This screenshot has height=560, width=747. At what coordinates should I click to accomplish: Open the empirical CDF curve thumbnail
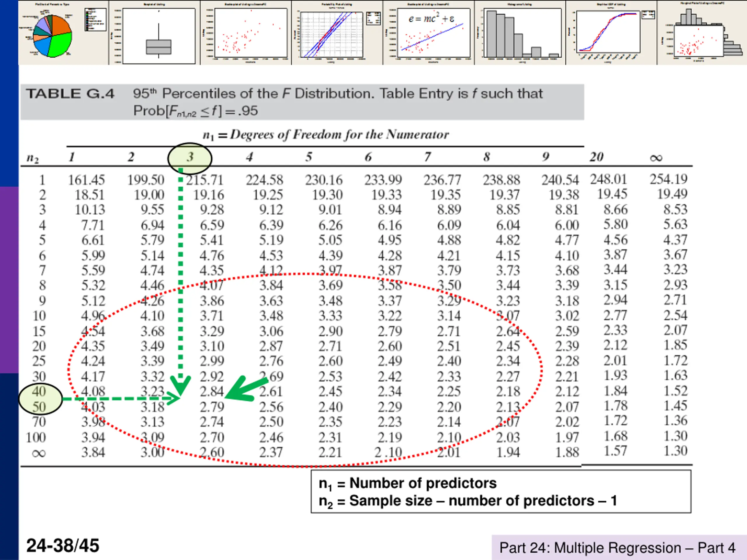611,33
